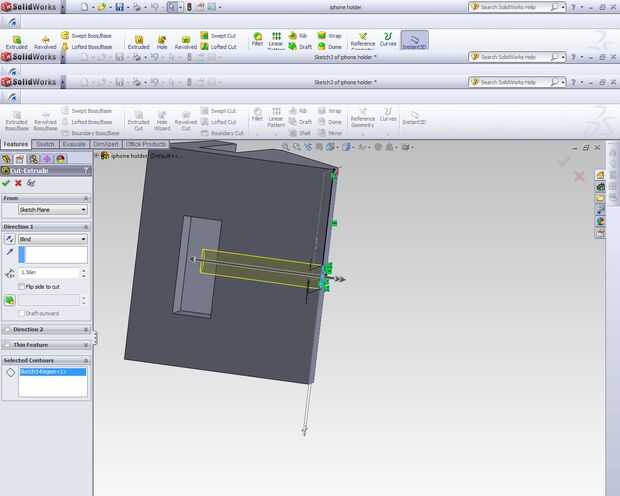Enable the Thin Feature checkbox

pyautogui.click(x=7, y=345)
